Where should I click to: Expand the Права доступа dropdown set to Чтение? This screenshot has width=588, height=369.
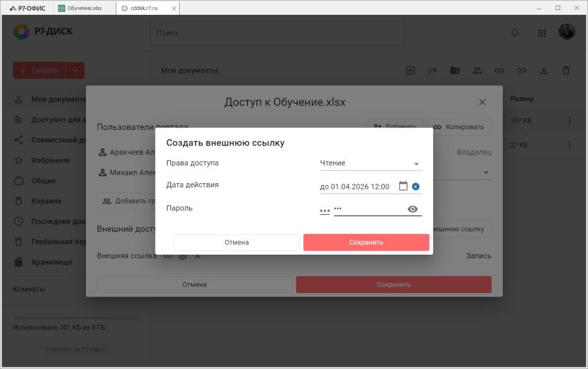(371, 163)
